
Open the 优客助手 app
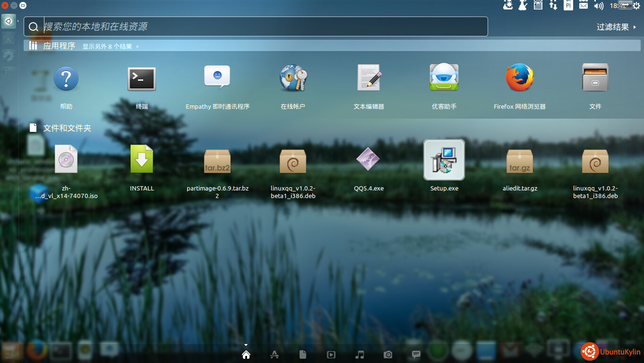coord(444,78)
